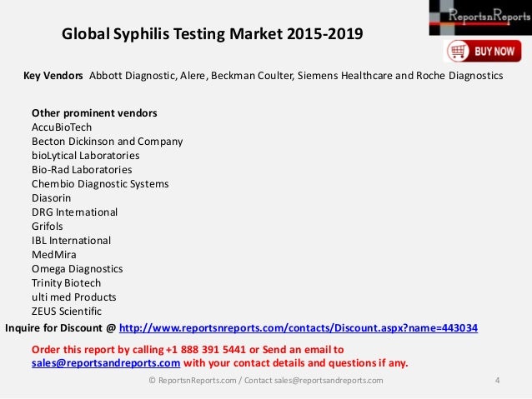
Task: Click the BUY NOW button
Action: 482,51
